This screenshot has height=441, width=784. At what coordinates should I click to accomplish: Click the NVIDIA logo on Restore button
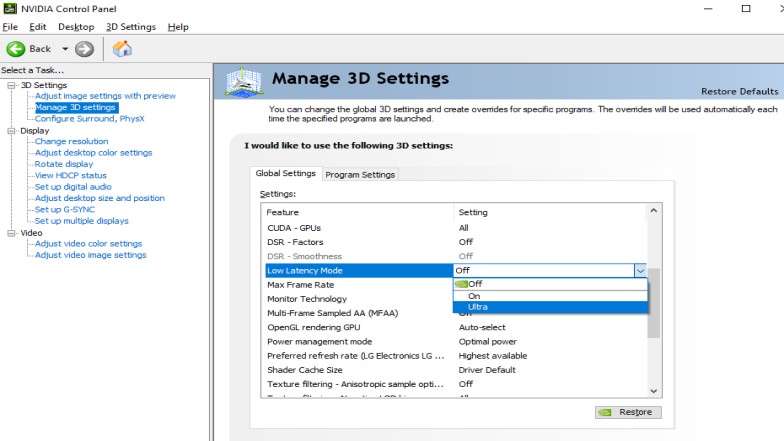click(605, 412)
